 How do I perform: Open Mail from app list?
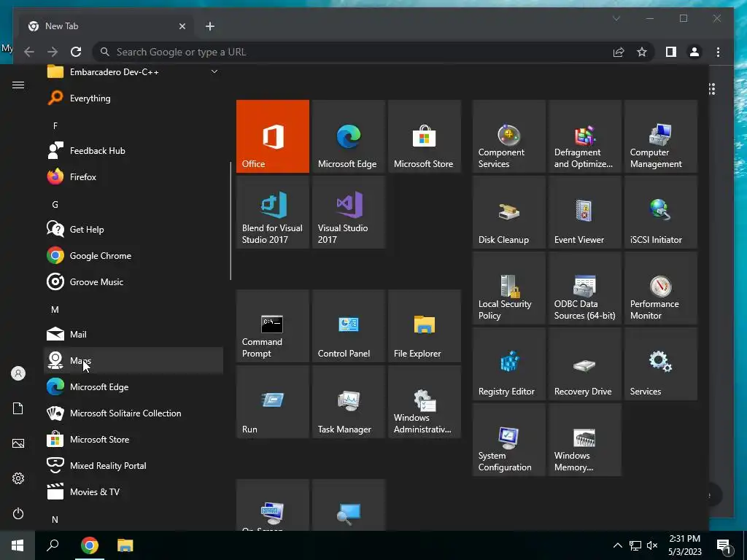[x=133, y=334]
